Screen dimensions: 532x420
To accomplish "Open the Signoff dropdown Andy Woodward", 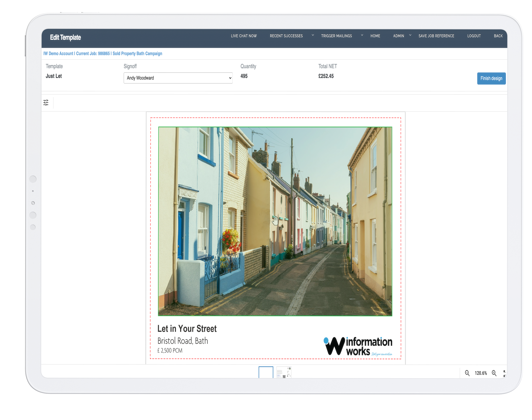I will 178,78.
